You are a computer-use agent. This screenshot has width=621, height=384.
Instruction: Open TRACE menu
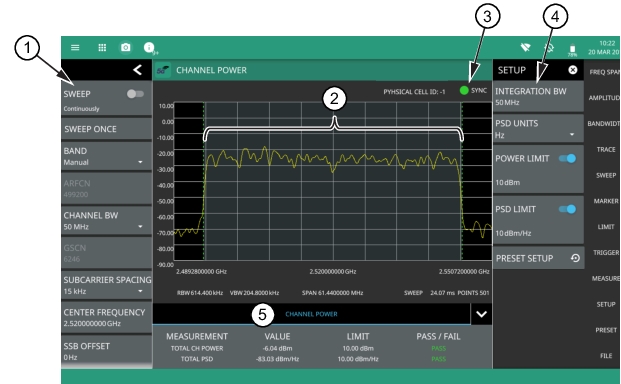[606, 149]
